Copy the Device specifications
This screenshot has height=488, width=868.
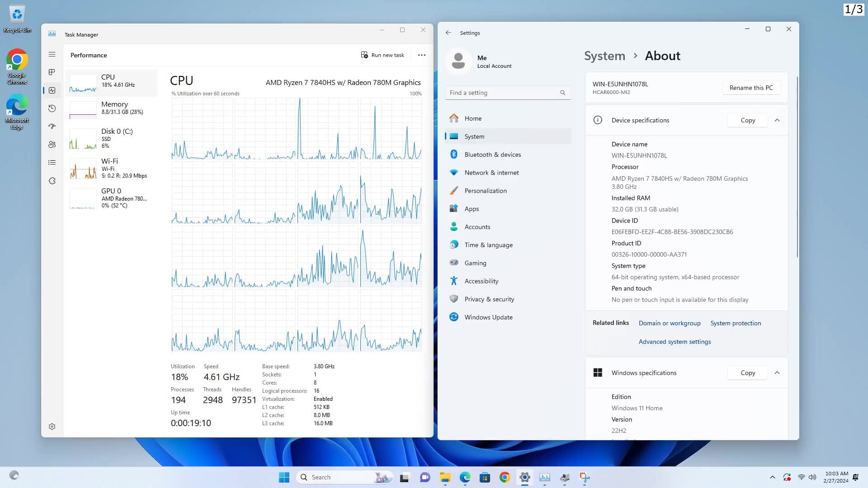[748, 120]
